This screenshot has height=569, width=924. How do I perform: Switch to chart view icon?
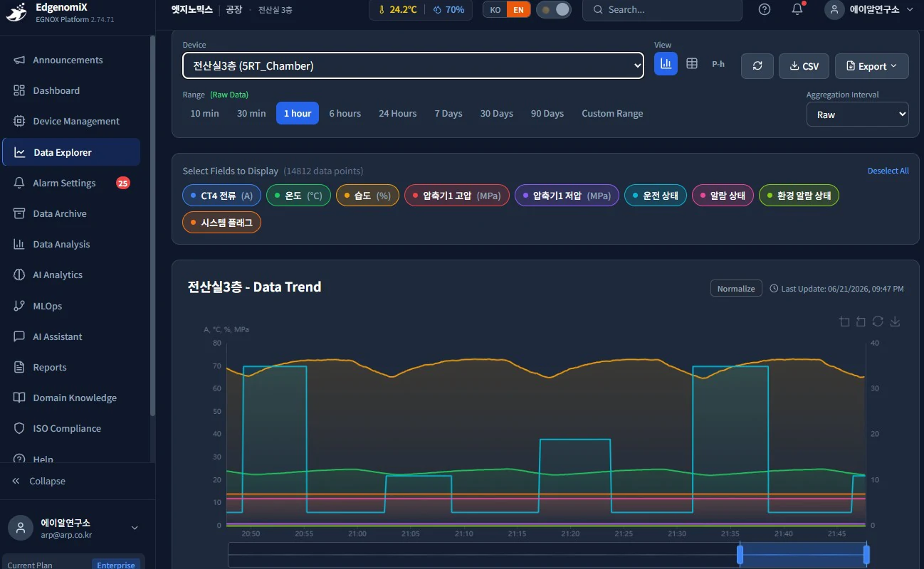[x=666, y=64]
